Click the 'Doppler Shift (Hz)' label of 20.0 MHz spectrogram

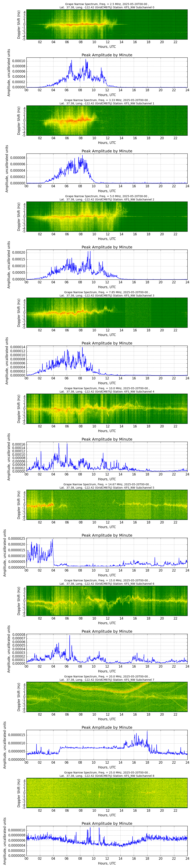19,697
